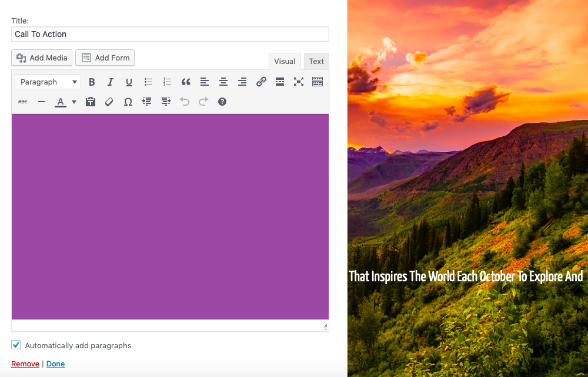Screen dimensions: 588x377
Task: Insert the Read More tag
Action: tap(280, 82)
